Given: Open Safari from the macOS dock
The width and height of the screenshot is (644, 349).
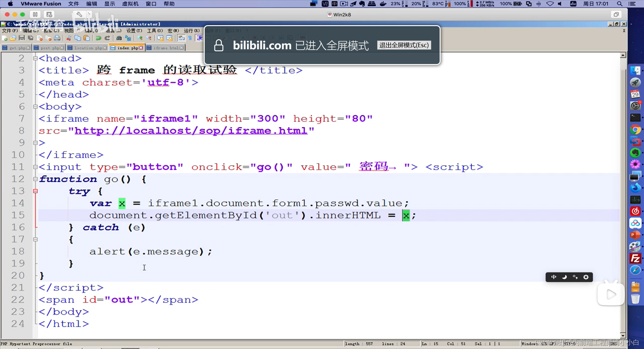Looking at the screenshot, I should coord(635,270).
